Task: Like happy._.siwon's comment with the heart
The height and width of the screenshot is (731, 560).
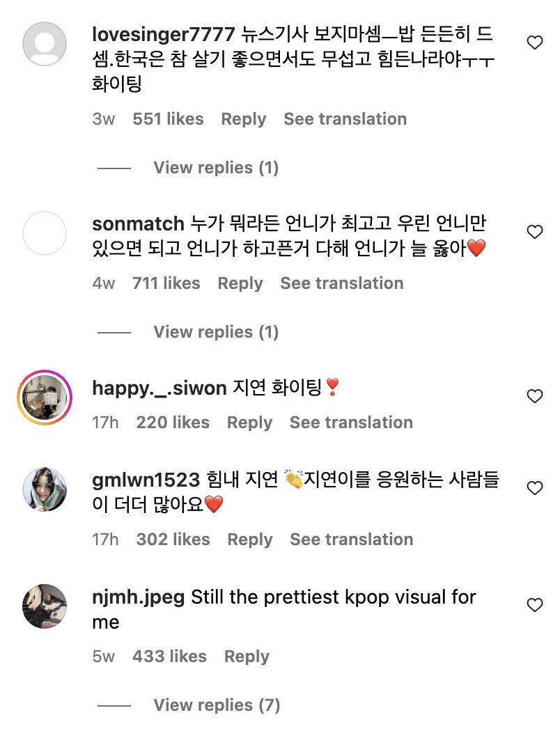Action: coord(534,397)
